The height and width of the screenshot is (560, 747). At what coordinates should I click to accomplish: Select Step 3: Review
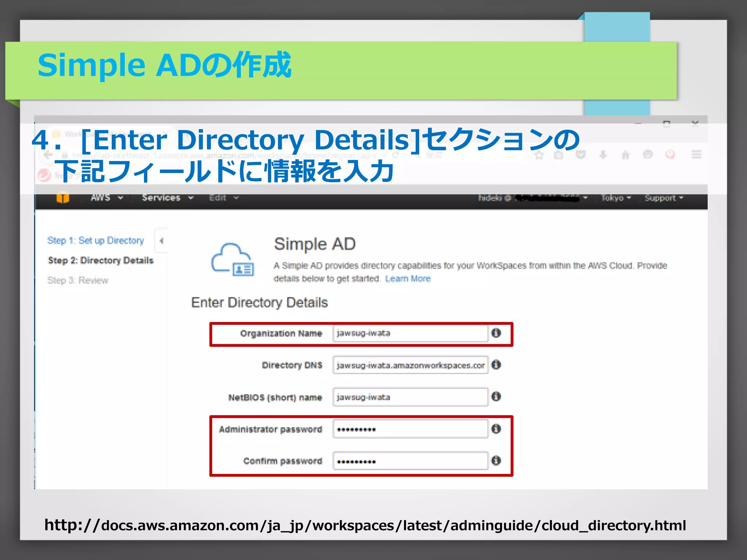78,280
